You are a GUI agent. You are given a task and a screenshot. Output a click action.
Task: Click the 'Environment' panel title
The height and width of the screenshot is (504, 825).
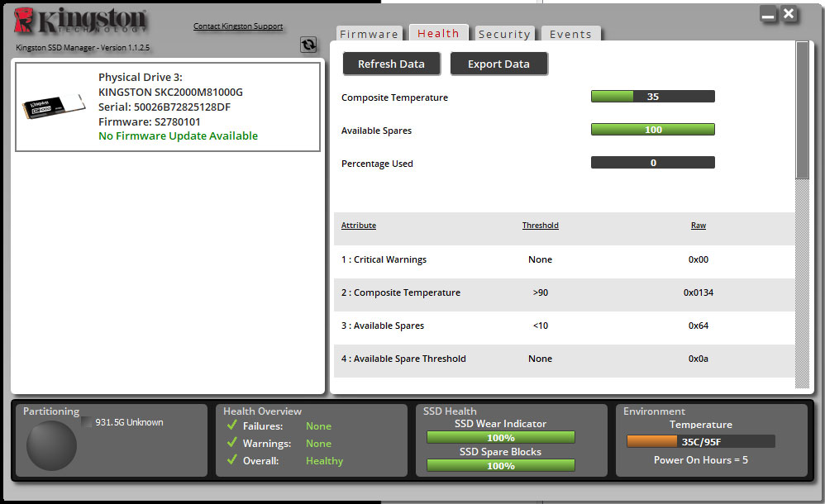pos(655,411)
